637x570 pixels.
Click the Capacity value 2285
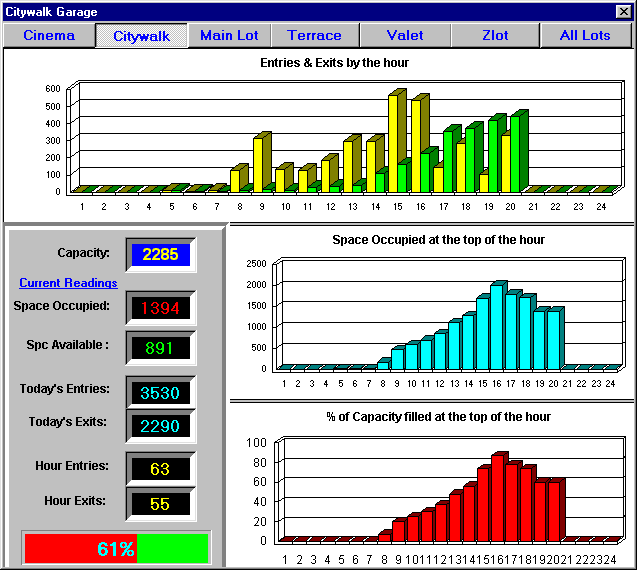[x=160, y=255]
